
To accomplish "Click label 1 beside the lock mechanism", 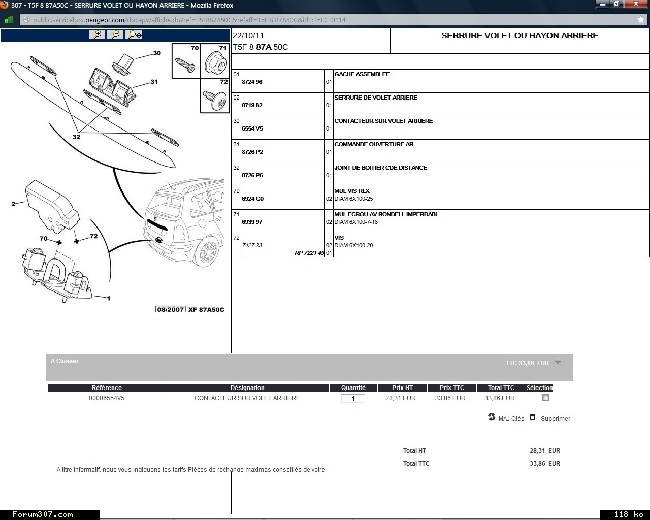I will point(109,298).
